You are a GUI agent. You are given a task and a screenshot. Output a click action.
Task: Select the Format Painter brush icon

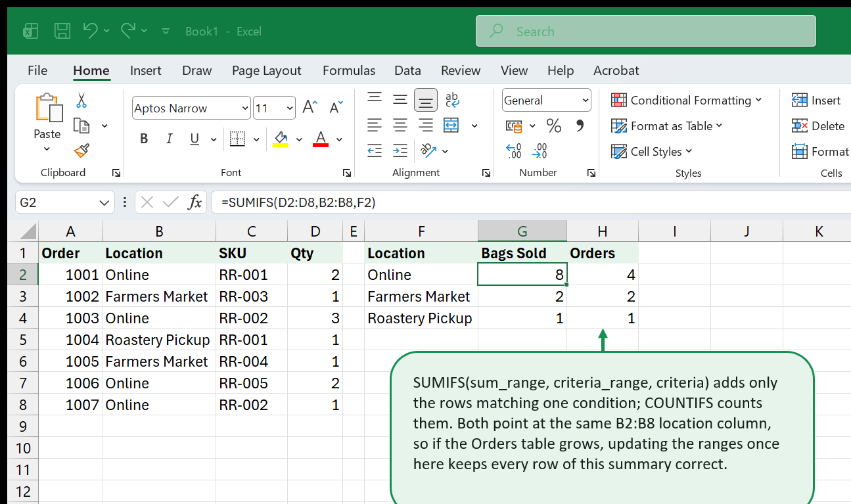(x=81, y=150)
